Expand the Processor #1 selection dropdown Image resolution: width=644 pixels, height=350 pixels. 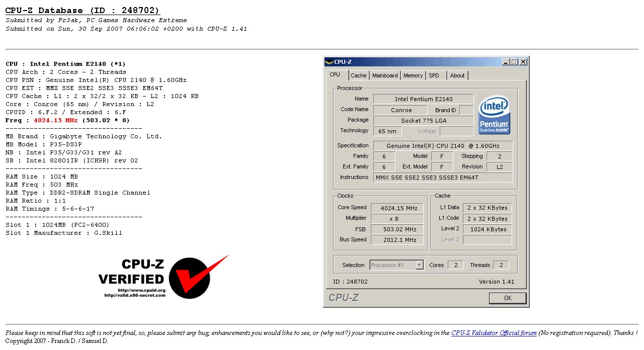click(419, 265)
